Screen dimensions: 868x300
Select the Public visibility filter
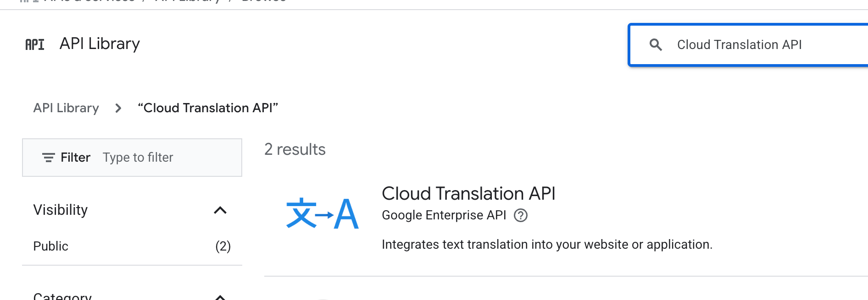(51, 246)
